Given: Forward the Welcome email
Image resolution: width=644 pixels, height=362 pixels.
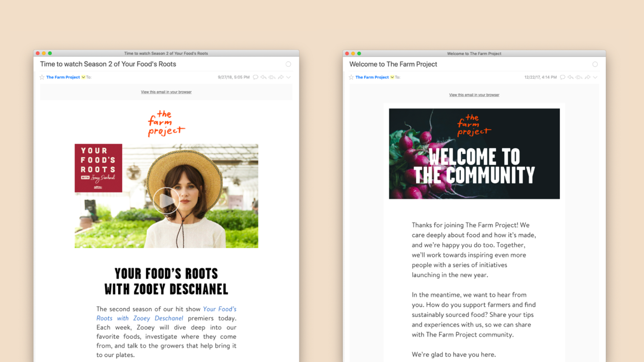Looking at the screenshot, I should pos(588,77).
